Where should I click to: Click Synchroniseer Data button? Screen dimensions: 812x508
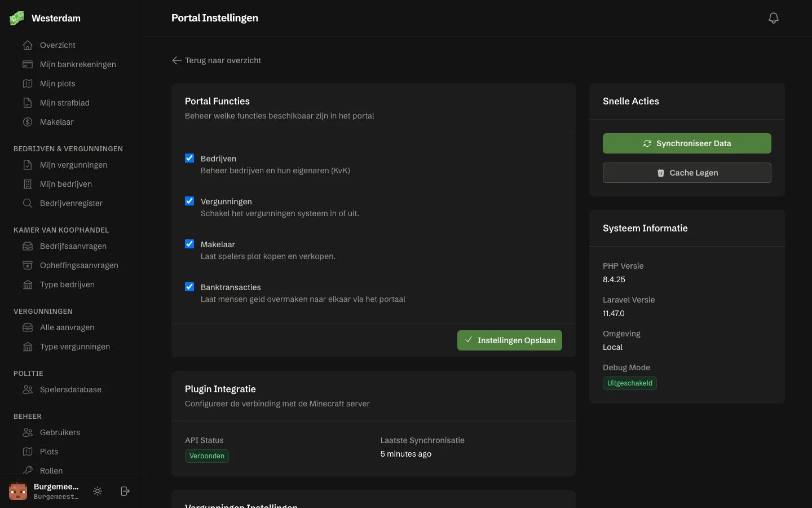pyautogui.click(x=687, y=143)
